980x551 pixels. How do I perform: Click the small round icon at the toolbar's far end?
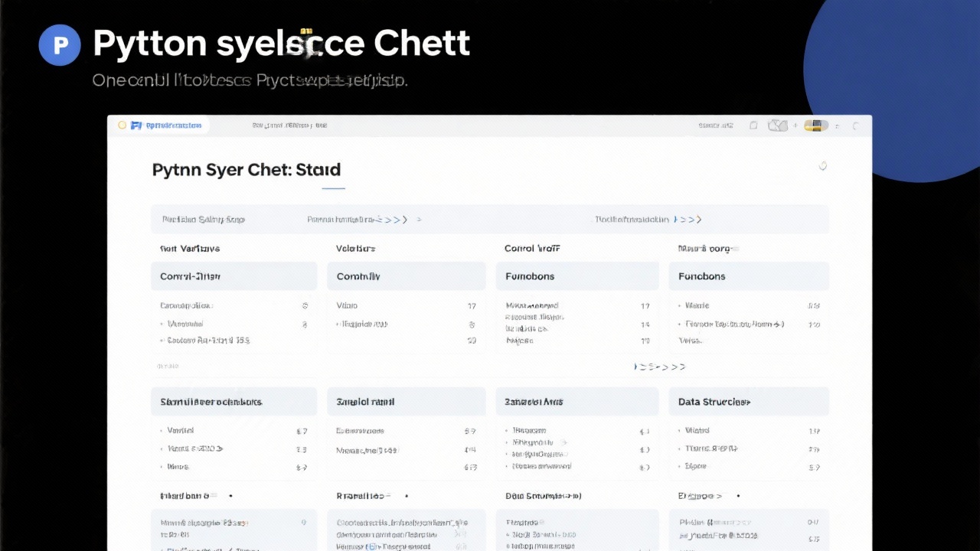pyautogui.click(x=856, y=126)
